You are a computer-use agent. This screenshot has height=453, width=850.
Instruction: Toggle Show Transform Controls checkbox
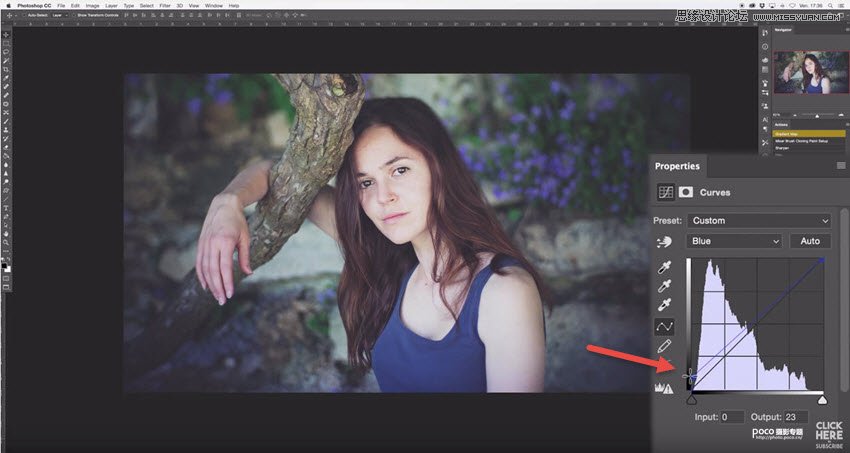coord(75,15)
